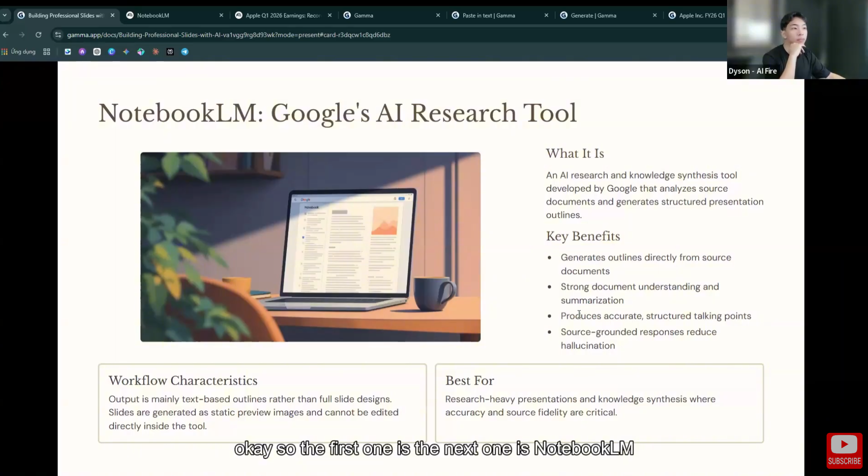Click the back navigation arrow
Image resolution: width=868 pixels, height=476 pixels.
(5, 35)
